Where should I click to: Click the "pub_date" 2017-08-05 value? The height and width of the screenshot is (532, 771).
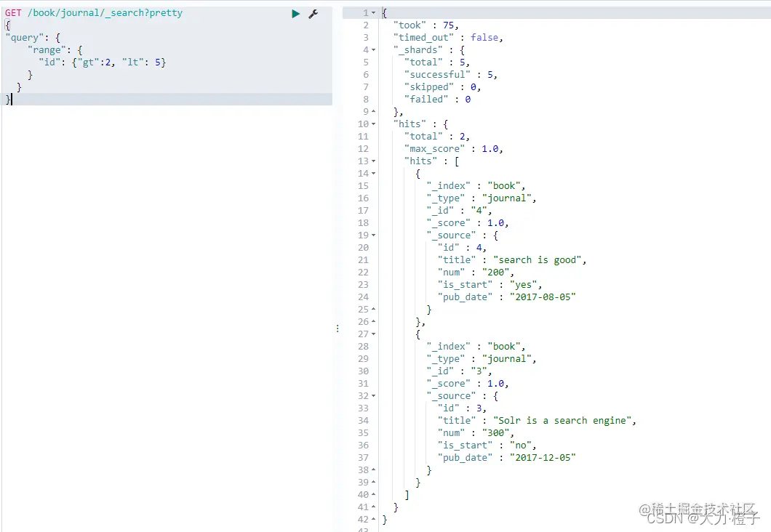pos(543,297)
